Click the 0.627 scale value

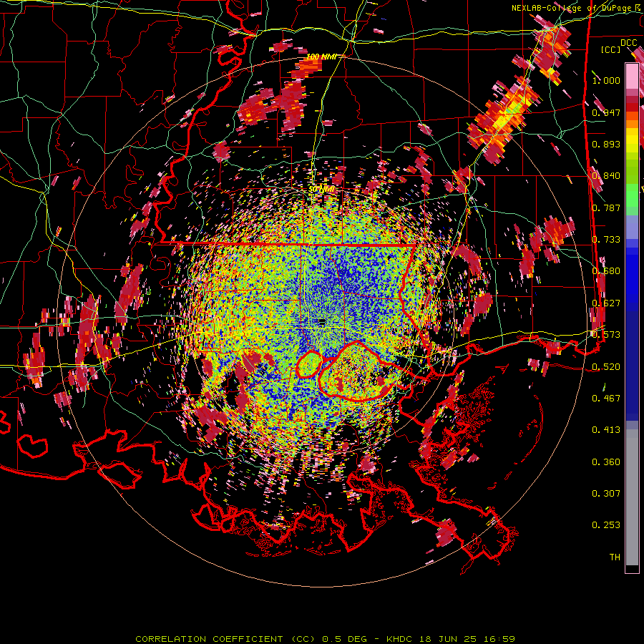[606, 303]
